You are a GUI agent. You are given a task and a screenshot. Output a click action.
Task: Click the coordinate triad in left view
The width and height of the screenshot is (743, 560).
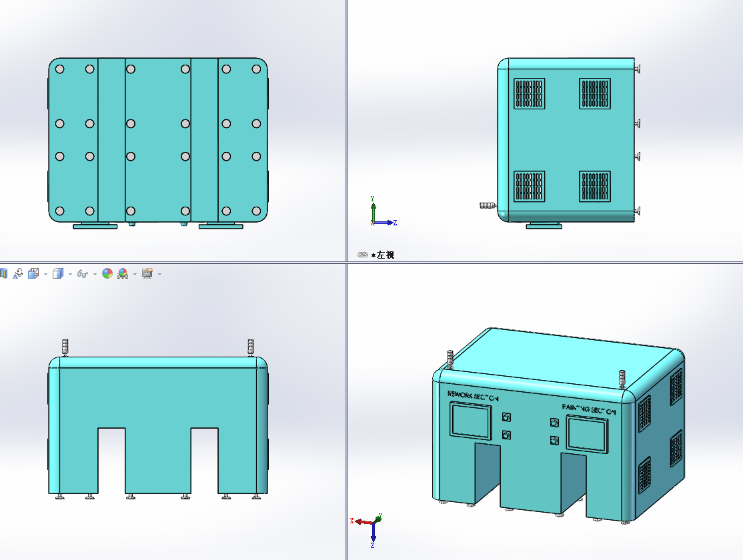[382, 212]
